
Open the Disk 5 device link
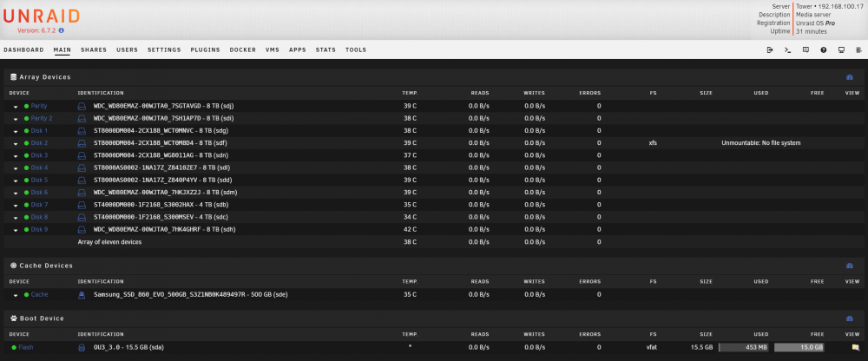39,180
